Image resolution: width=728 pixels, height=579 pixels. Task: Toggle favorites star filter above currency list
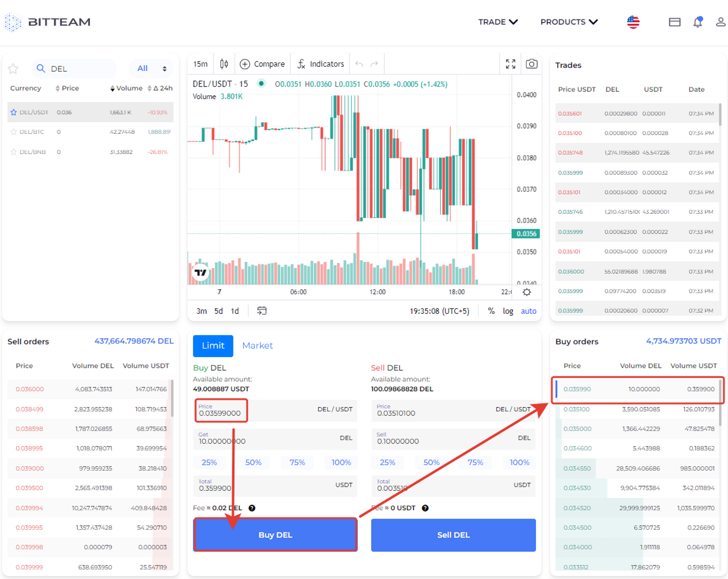(13, 68)
